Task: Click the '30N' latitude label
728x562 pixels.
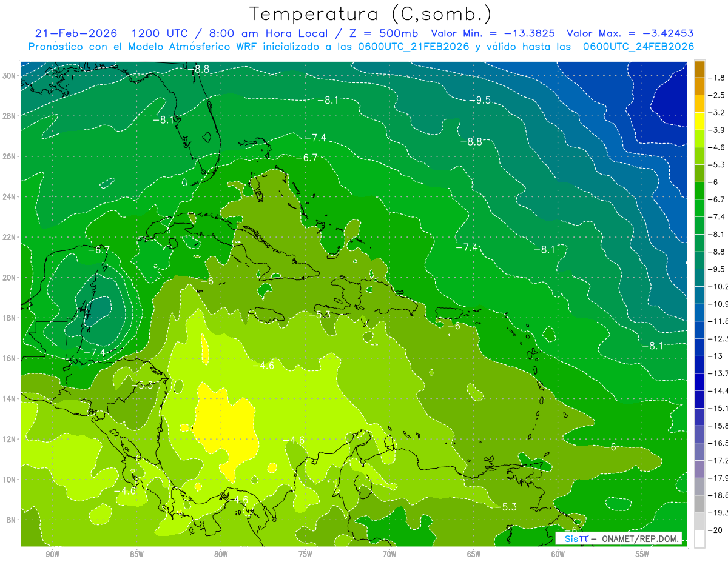Action: pos(9,76)
